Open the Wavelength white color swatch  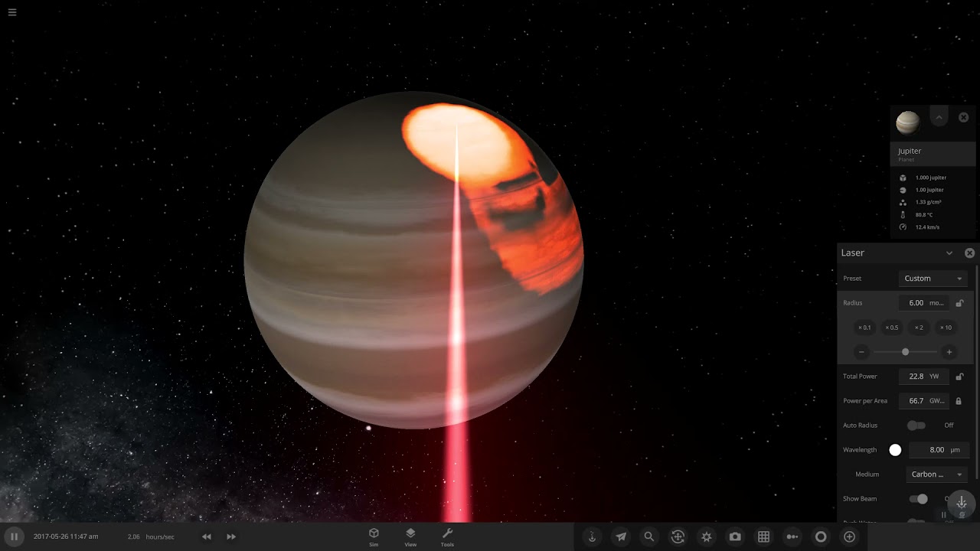pos(895,450)
